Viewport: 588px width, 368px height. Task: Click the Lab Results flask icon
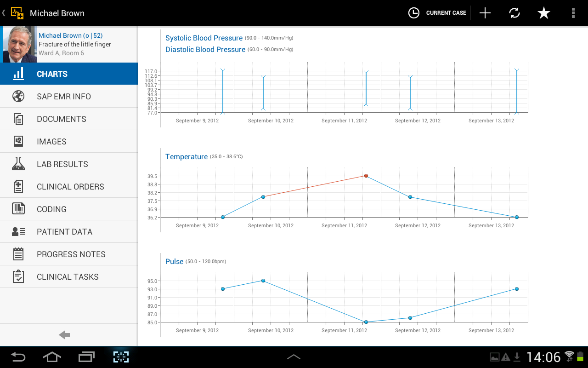[18, 164]
